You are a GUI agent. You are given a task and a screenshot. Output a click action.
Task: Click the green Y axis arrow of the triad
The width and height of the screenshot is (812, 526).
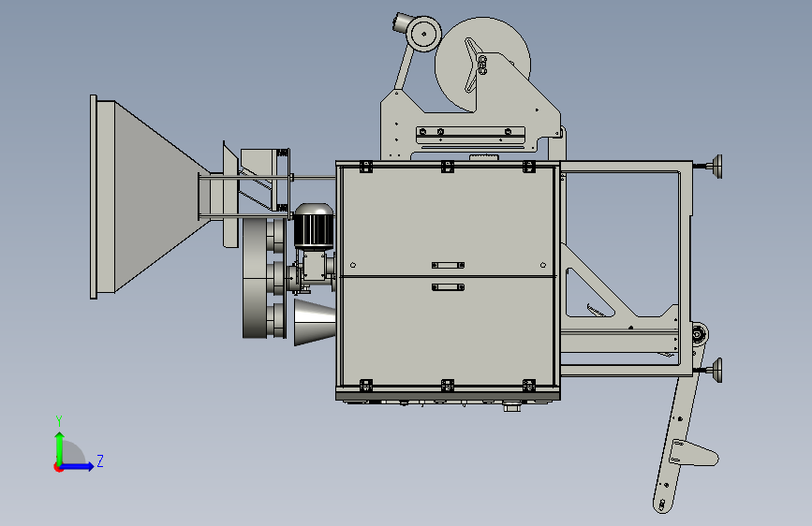(x=60, y=447)
